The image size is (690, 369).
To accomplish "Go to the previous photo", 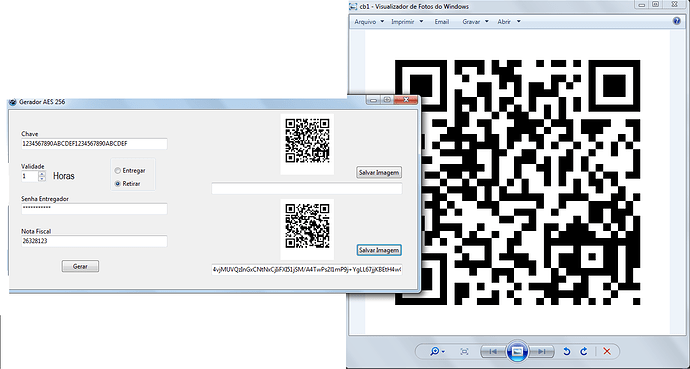I will (x=493, y=351).
